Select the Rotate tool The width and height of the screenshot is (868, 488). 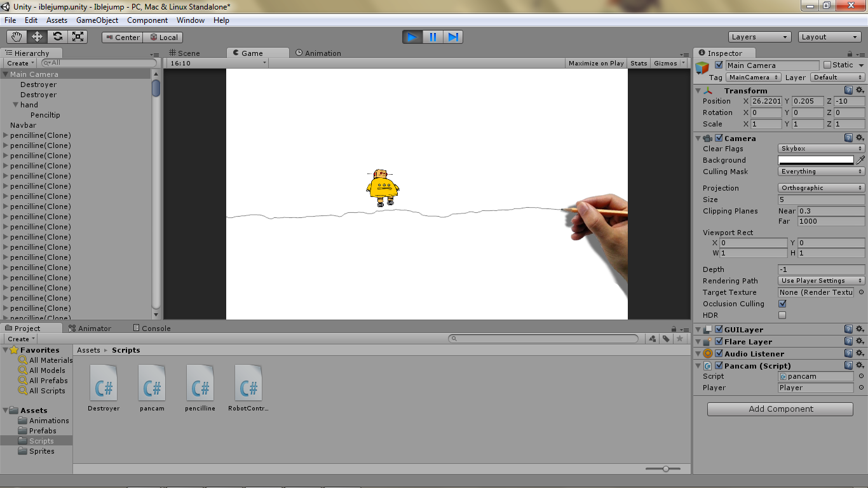click(x=57, y=36)
